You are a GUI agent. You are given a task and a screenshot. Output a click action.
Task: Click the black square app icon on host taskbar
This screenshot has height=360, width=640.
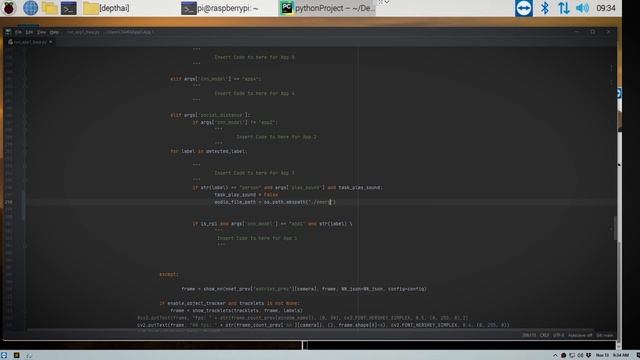click(16, 356)
